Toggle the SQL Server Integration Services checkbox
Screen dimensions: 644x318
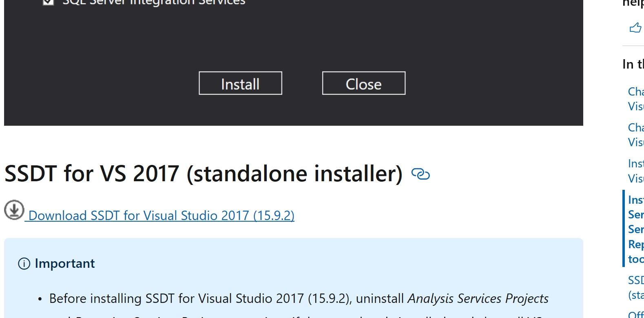(48, 2)
